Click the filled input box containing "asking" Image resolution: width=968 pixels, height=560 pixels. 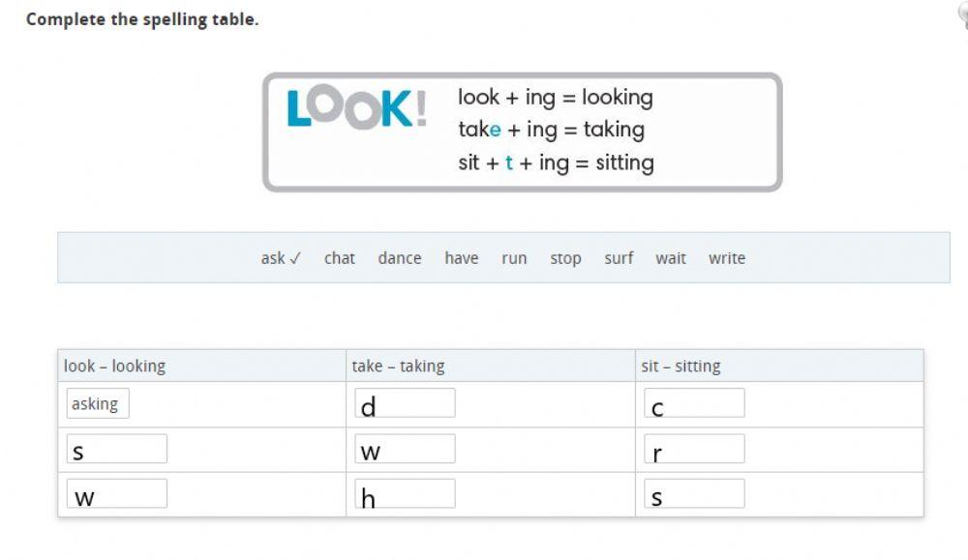97,403
